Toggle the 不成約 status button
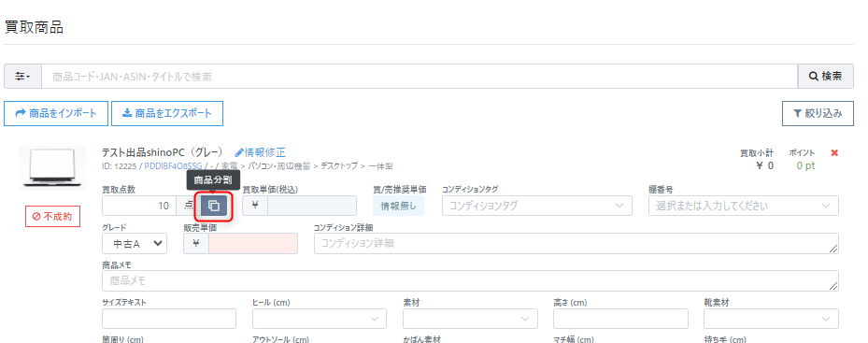The width and height of the screenshot is (868, 343). (x=52, y=216)
